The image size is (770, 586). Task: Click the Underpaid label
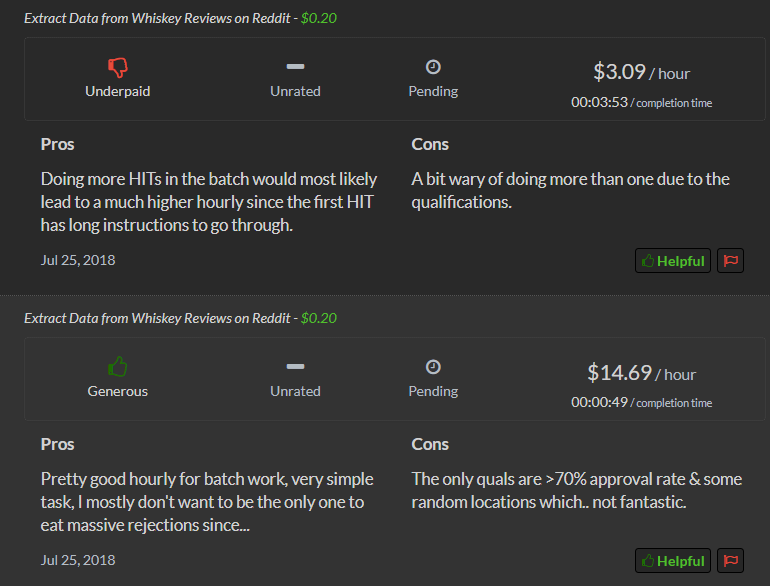point(118,91)
